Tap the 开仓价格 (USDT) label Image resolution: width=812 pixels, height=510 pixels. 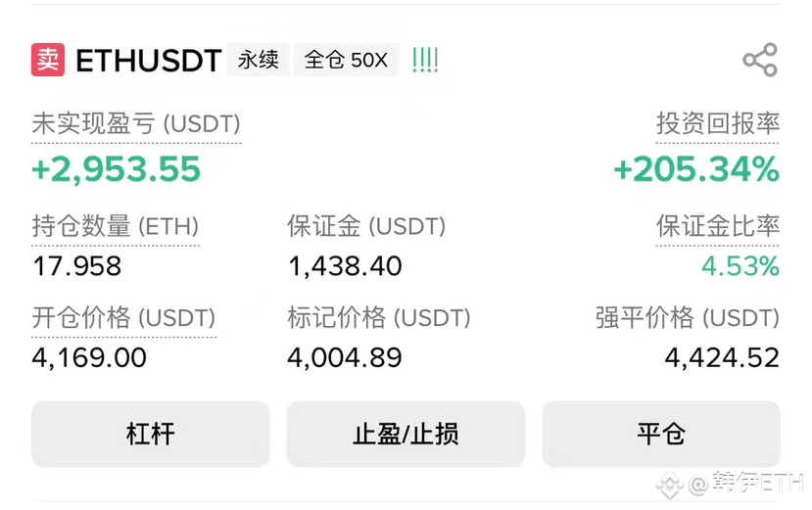(123, 317)
